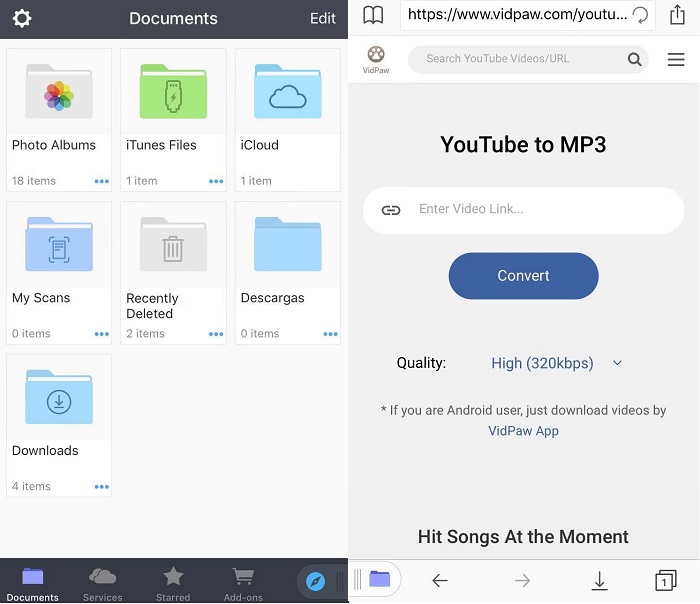Open the Downloads folder

(x=59, y=425)
